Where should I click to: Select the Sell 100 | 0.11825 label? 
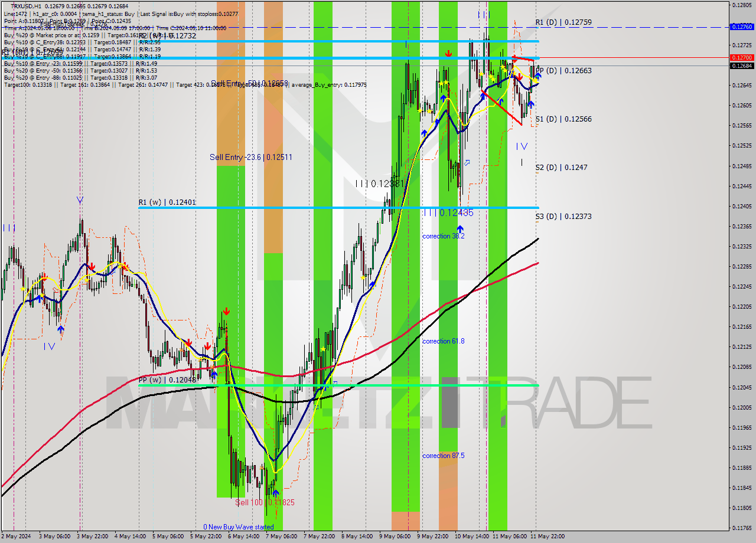(265, 502)
